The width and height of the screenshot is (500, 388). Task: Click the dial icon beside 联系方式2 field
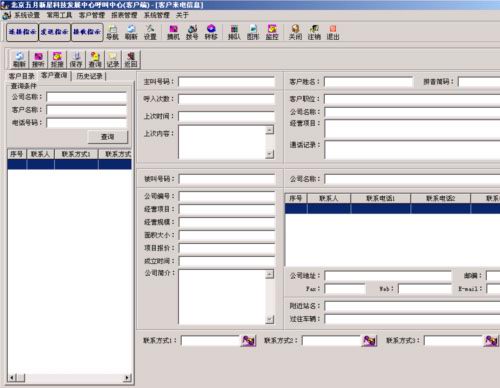[x=369, y=341]
